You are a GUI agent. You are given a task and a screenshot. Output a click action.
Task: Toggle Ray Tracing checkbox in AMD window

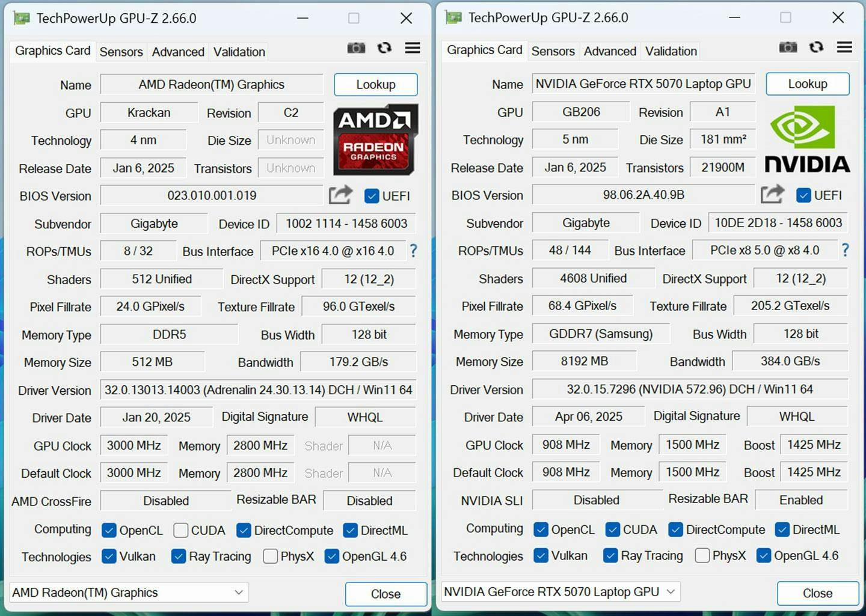(x=178, y=557)
